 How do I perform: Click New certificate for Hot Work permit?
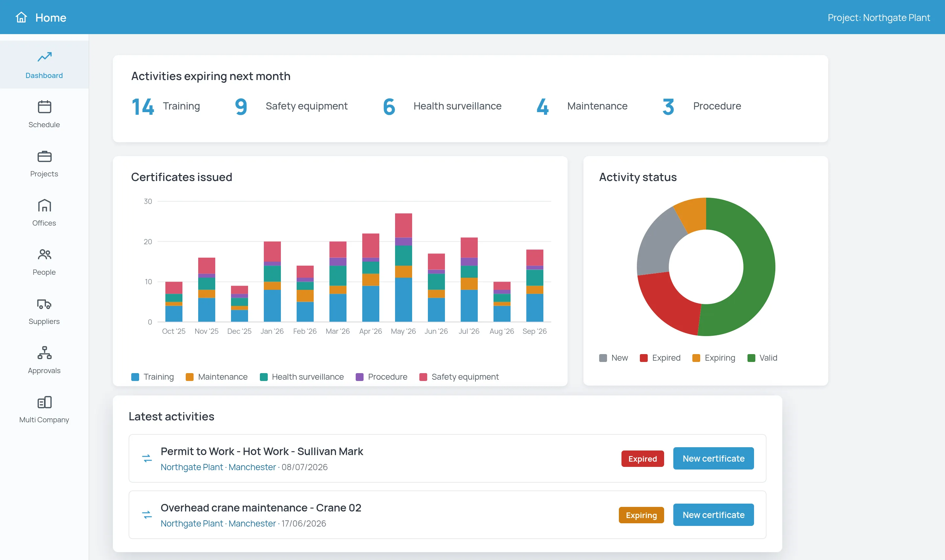point(714,458)
